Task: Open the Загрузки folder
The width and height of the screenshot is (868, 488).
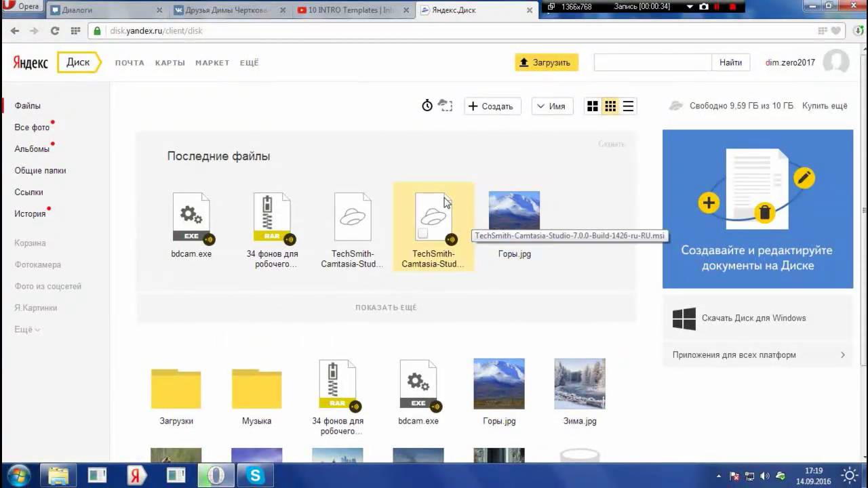Action: pos(176,389)
